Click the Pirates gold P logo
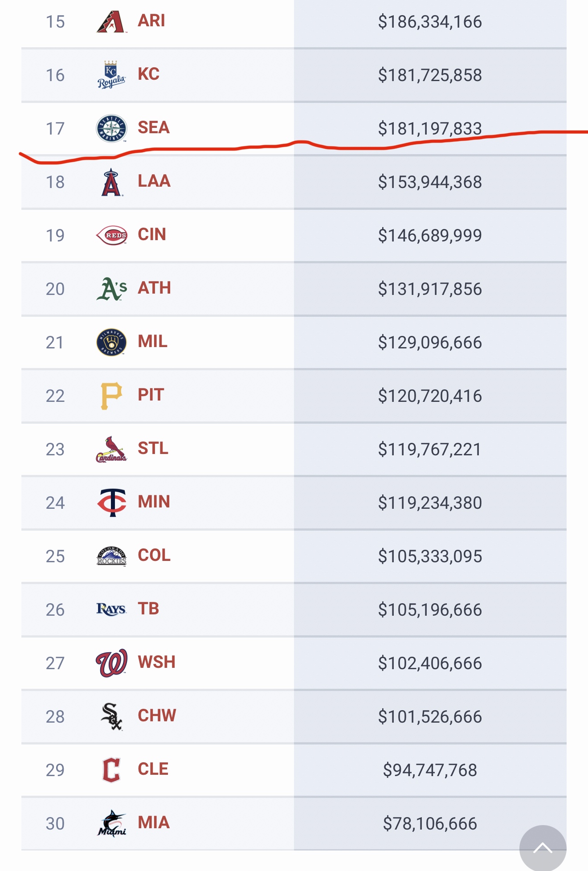588x871 pixels. pos(111,396)
